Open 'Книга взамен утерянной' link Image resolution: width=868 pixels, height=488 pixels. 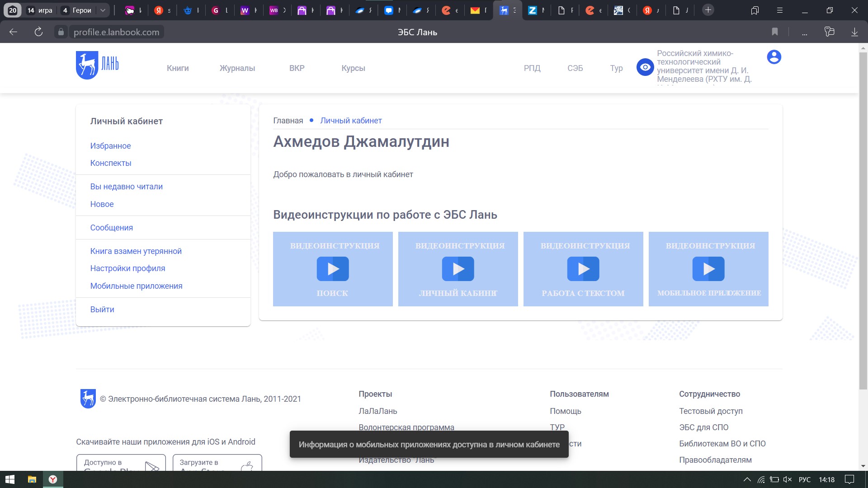click(136, 251)
